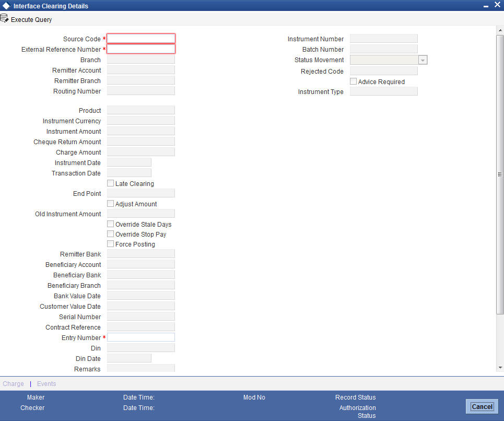Click the Remitter Branch field
The height and width of the screenshot is (421, 504).
click(141, 80)
